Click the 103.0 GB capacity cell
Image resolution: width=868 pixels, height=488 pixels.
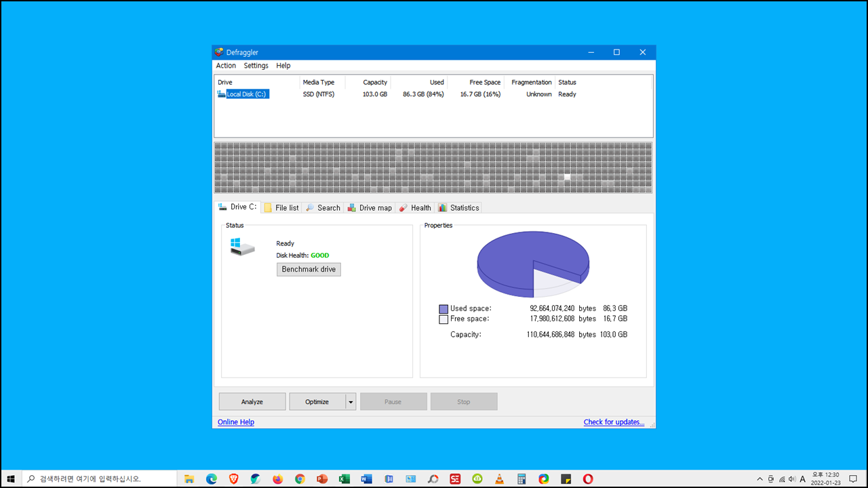pyautogui.click(x=374, y=94)
